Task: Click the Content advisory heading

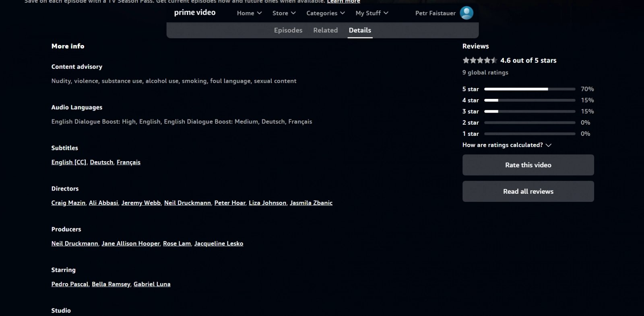Action: point(77,67)
